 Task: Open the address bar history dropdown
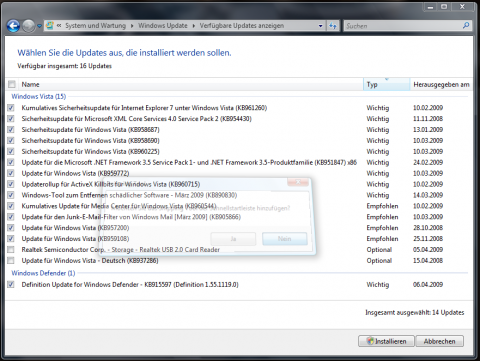pyautogui.click(x=320, y=26)
